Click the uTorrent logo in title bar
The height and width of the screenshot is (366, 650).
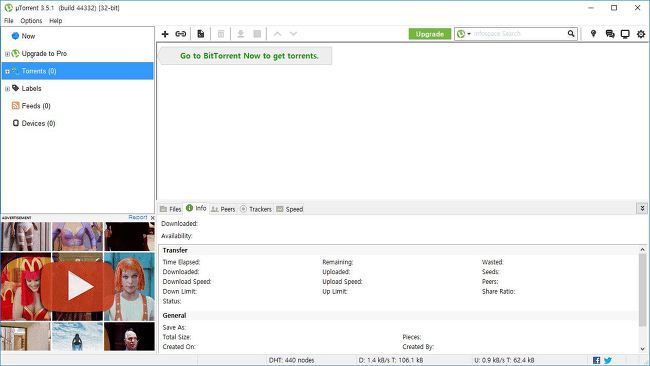pyautogui.click(x=8, y=8)
